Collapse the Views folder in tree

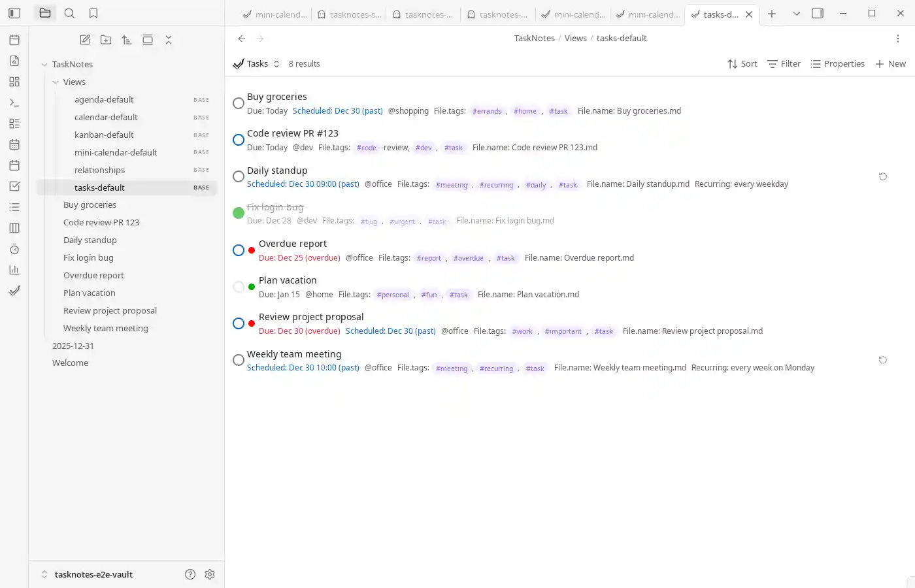pyautogui.click(x=56, y=82)
